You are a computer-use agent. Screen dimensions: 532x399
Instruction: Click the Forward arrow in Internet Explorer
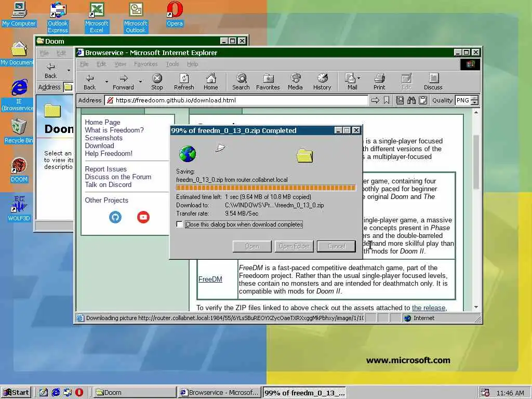(123, 82)
